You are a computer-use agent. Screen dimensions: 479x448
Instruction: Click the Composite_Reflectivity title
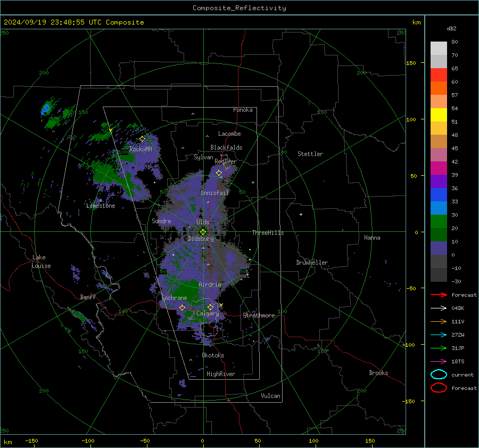pos(240,8)
